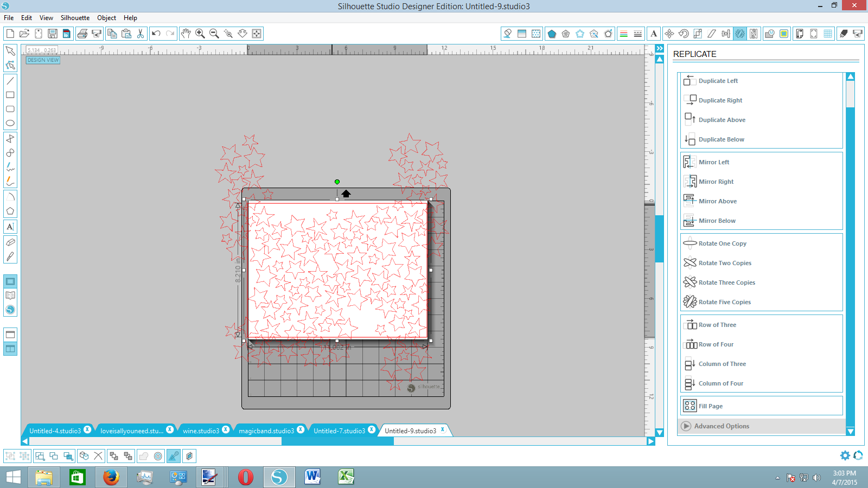The height and width of the screenshot is (488, 868).
Task: Open Firefox from the taskbar
Action: pyautogui.click(x=111, y=477)
